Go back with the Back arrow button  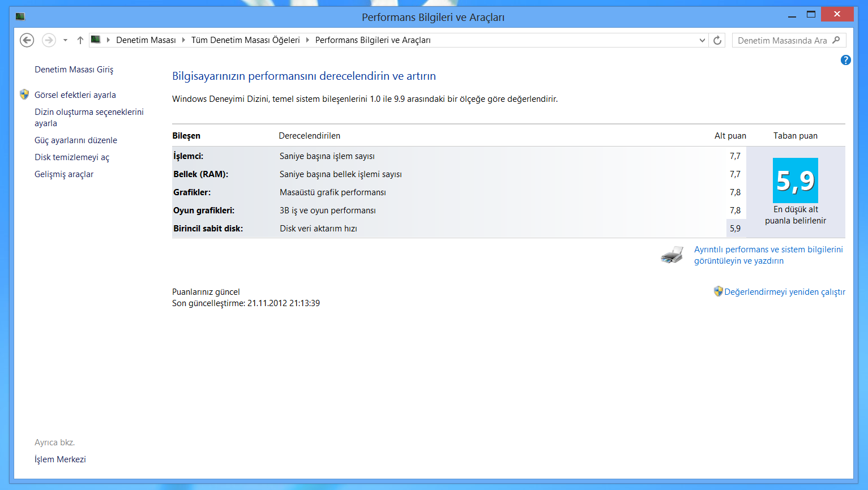point(27,40)
